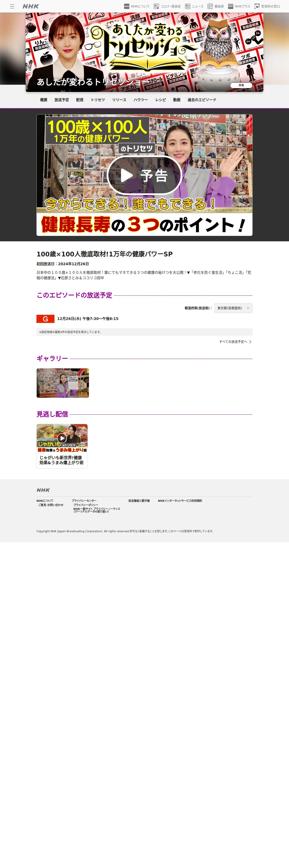
Task: Select the 配信 tab
Action: [x=80, y=100]
